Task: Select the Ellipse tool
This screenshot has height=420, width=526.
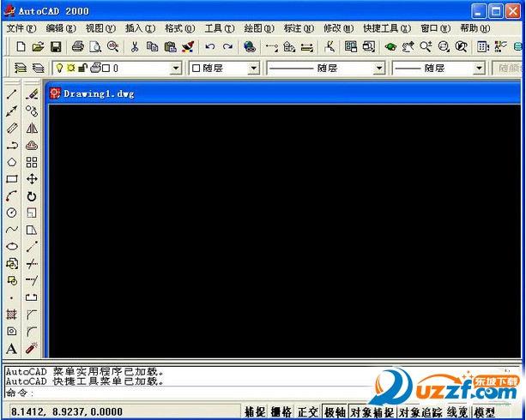Action: [12, 247]
